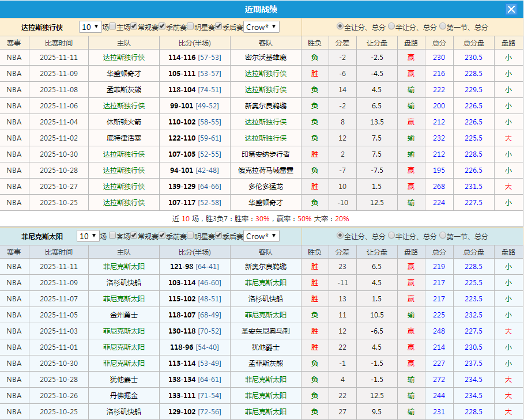Select 第一节、总分 in the Suns section
The width and height of the screenshot is (524, 420).
442,236
